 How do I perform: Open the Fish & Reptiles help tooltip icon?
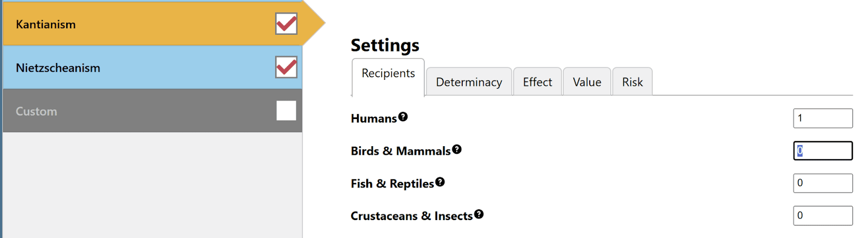click(440, 182)
